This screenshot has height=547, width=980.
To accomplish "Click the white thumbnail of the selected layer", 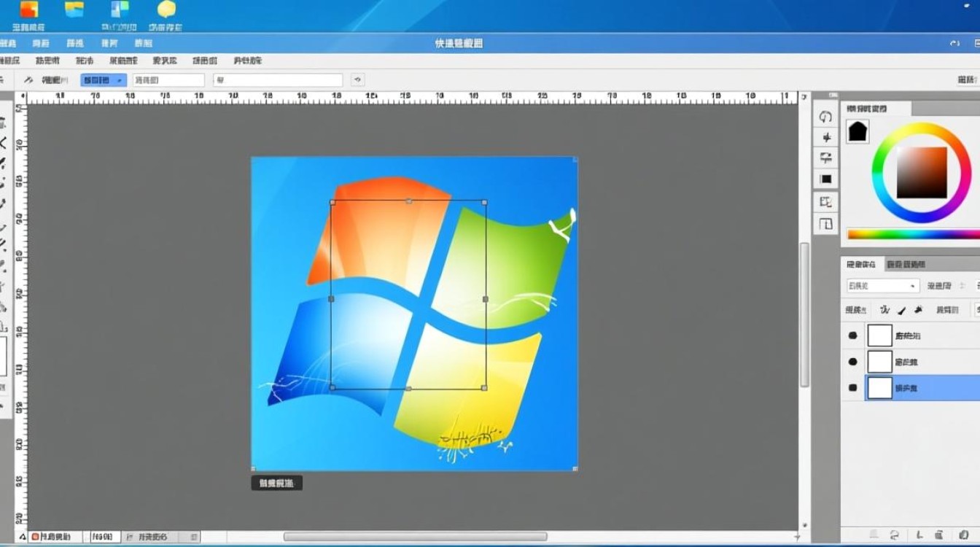I will point(879,387).
